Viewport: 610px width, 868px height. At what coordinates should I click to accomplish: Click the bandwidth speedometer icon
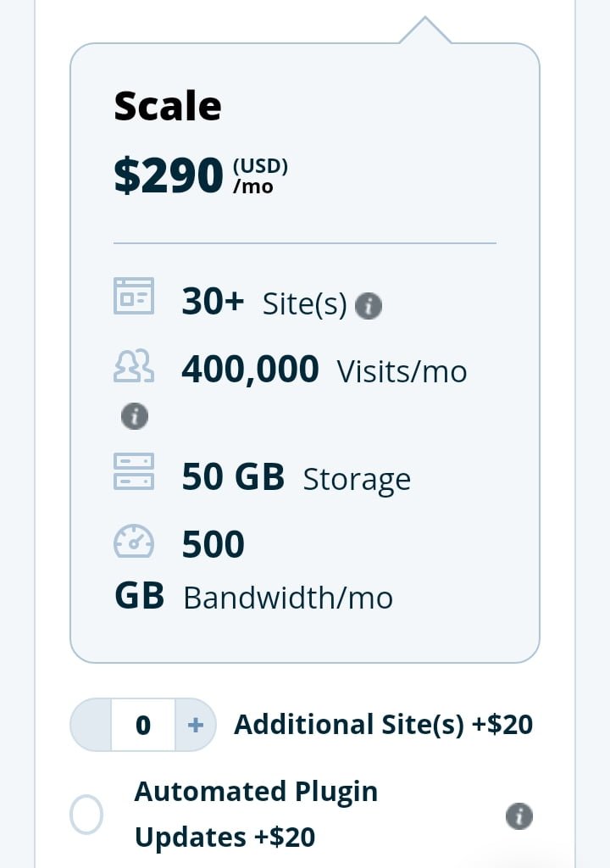pos(134,542)
